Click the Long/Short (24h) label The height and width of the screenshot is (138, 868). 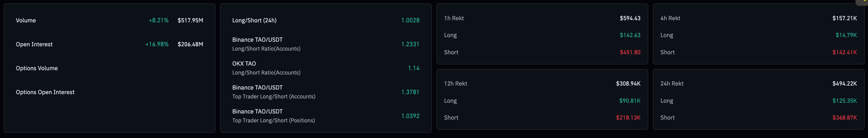click(254, 20)
